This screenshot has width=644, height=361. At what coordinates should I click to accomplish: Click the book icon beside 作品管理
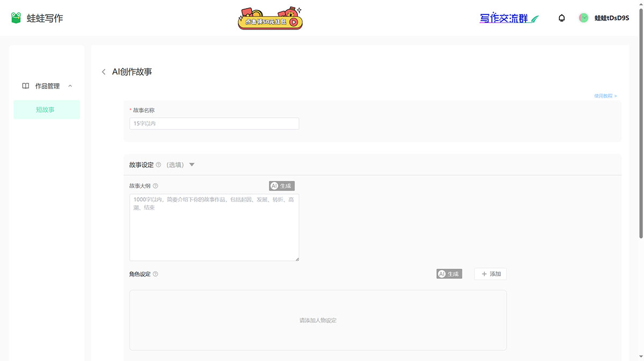pyautogui.click(x=25, y=86)
